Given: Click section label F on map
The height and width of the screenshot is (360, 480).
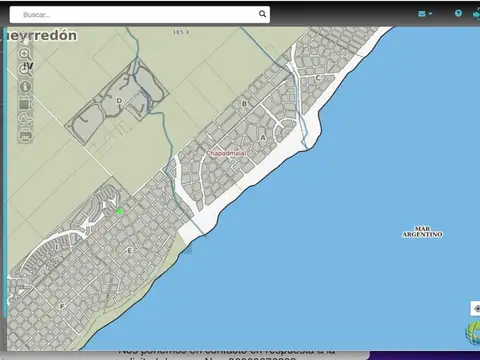Looking at the screenshot, I should [62, 307].
